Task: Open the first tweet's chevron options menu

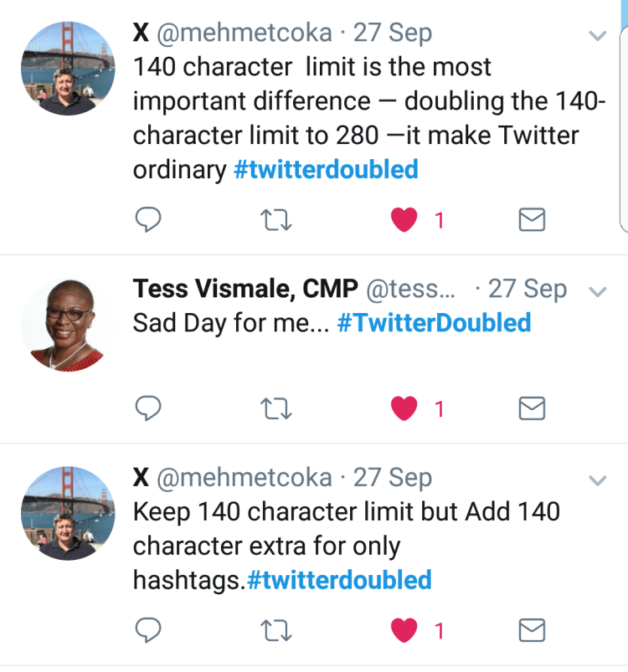Action: tap(597, 36)
